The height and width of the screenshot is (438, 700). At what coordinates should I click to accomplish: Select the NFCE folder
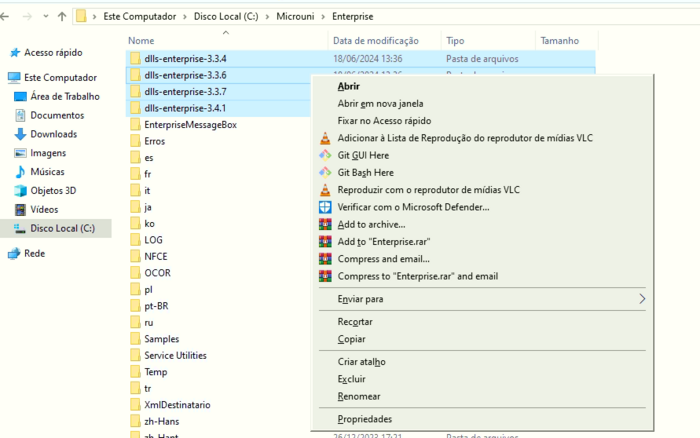(156, 257)
